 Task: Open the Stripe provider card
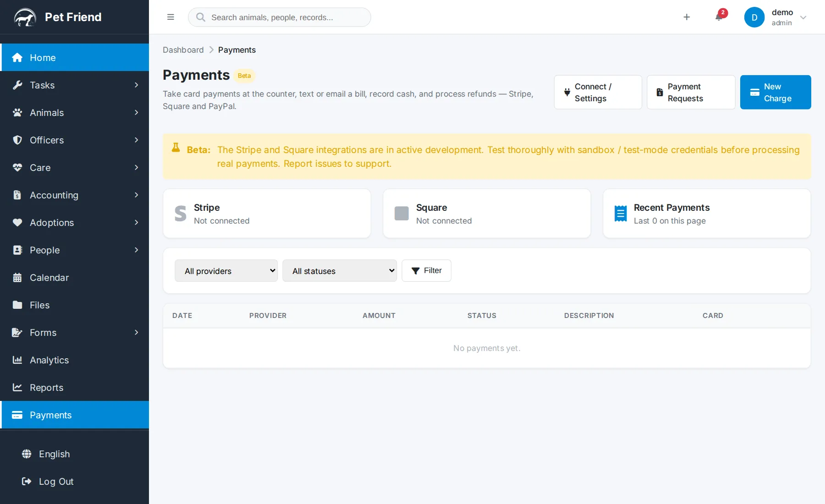point(267,214)
